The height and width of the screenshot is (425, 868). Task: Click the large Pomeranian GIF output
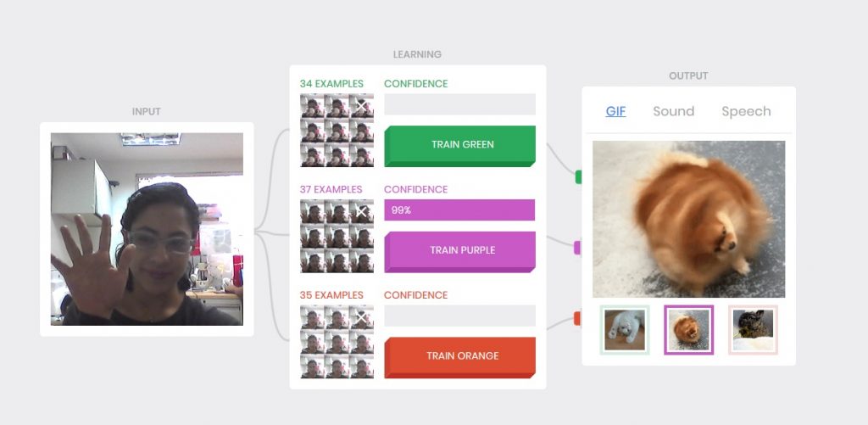click(688, 219)
